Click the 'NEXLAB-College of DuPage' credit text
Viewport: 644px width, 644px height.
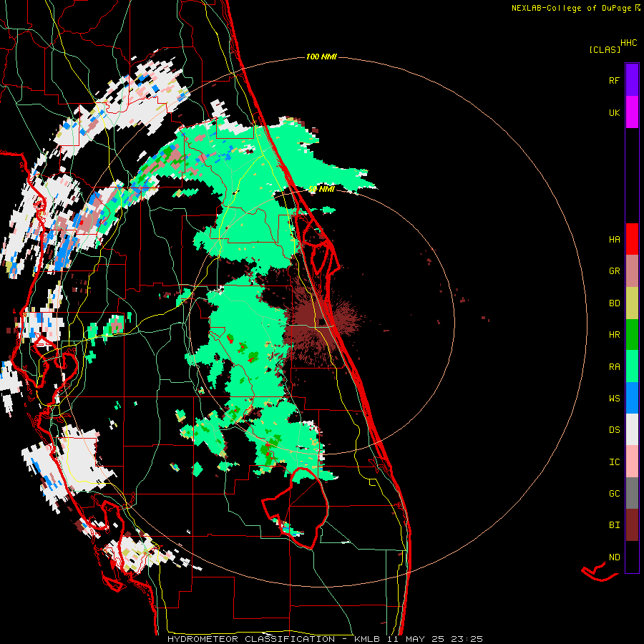[x=571, y=8]
